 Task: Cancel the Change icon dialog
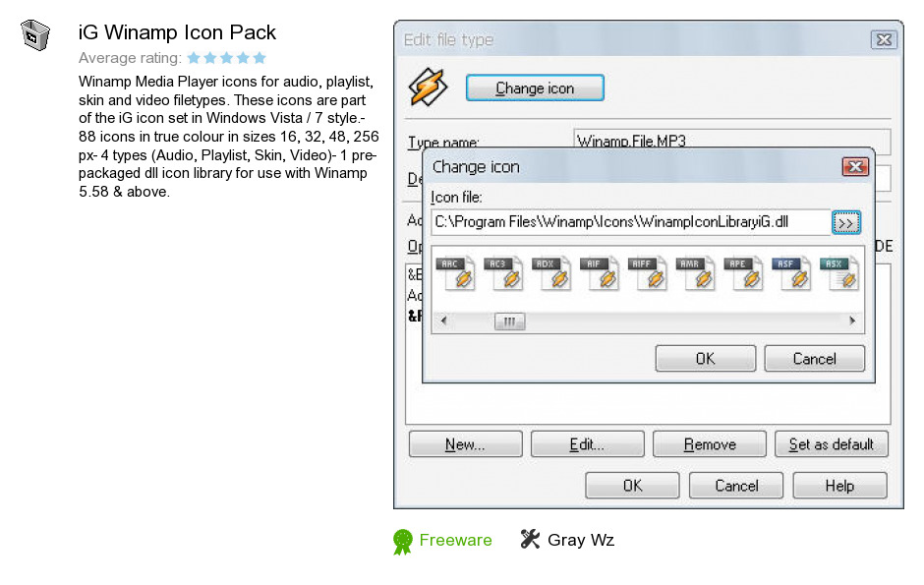pos(814,358)
